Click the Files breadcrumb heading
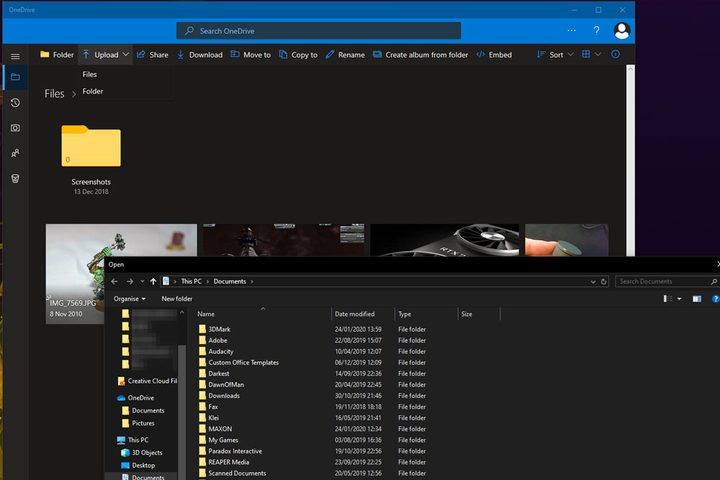720x480 pixels. [x=54, y=94]
